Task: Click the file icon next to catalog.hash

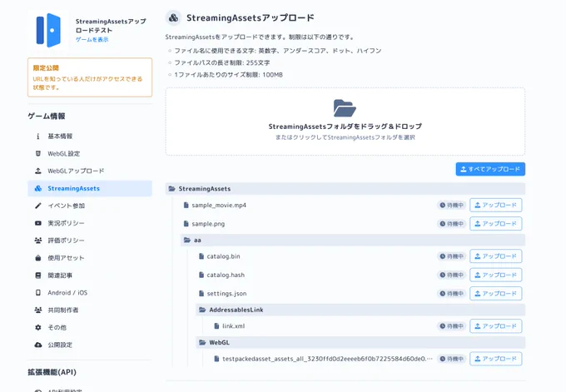Action: coord(201,275)
